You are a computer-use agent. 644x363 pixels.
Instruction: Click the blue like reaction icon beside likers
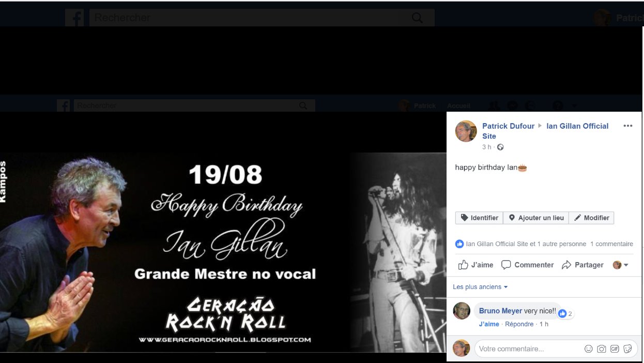tap(459, 244)
